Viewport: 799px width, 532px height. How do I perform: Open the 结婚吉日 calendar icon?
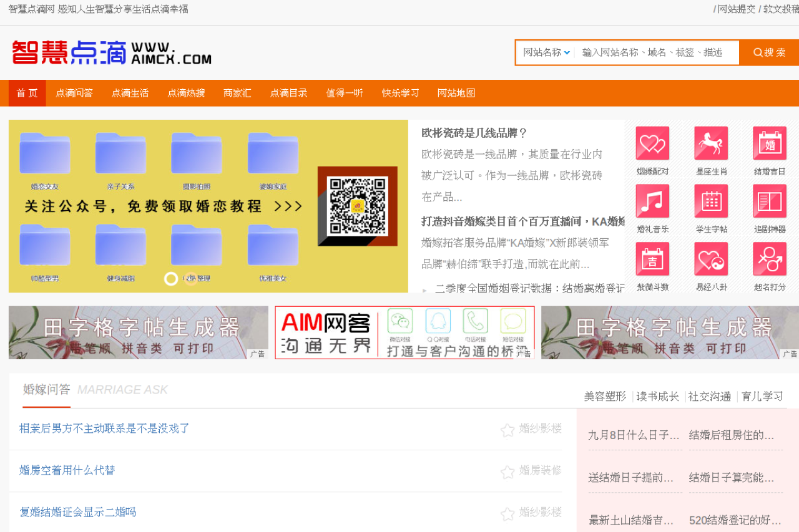coord(770,143)
